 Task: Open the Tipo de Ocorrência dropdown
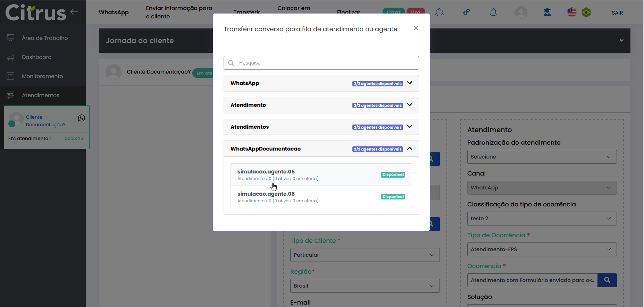pyautogui.click(x=542, y=249)
